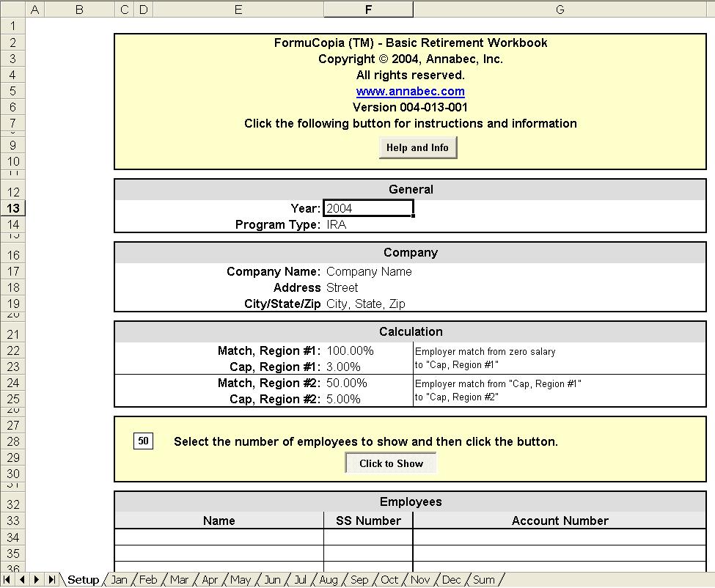
Task: Click empty SS Number cell in row 34
Action: pos(368,537)
